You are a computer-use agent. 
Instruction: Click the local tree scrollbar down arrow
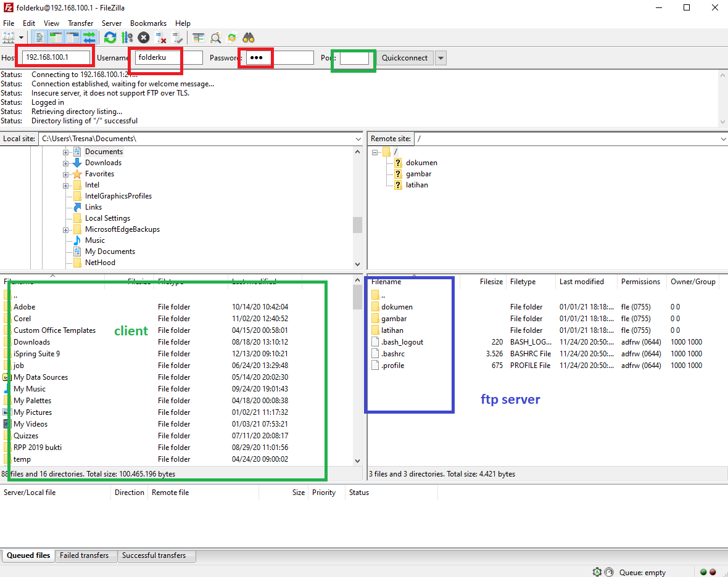point(357,264)
